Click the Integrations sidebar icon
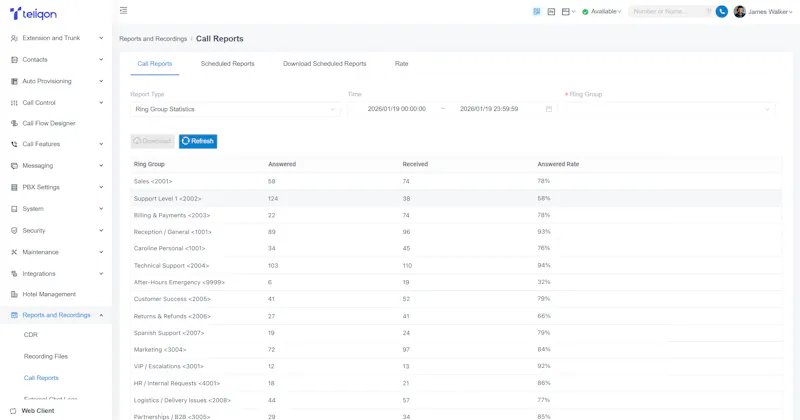The width and height of the screenshot is (800, 420). [14, 274]
